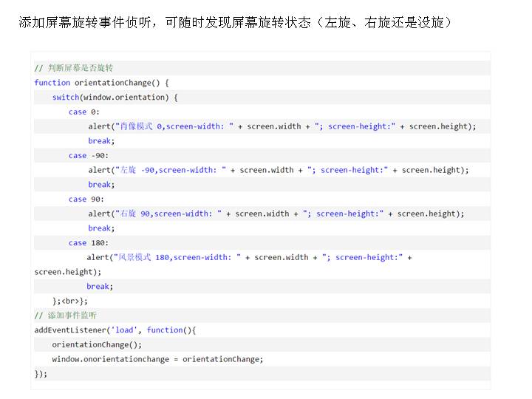Viewport: 532px width, 399px height.
Task: Click the alert line containing 肖像模式
Action: 282,126
